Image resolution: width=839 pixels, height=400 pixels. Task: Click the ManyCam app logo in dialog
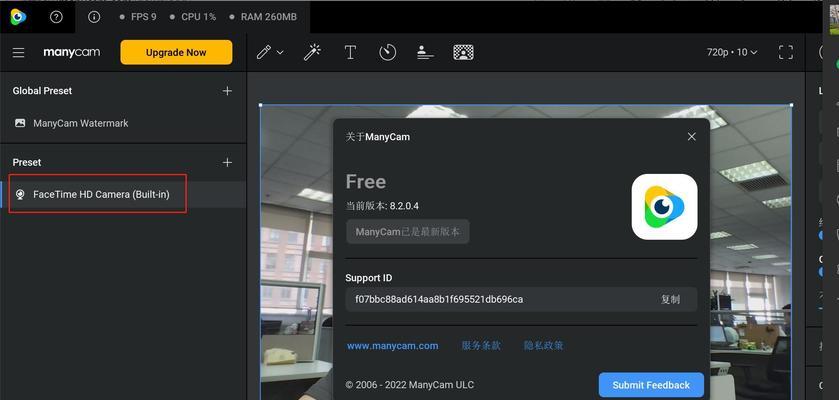[x=665, y=207]
